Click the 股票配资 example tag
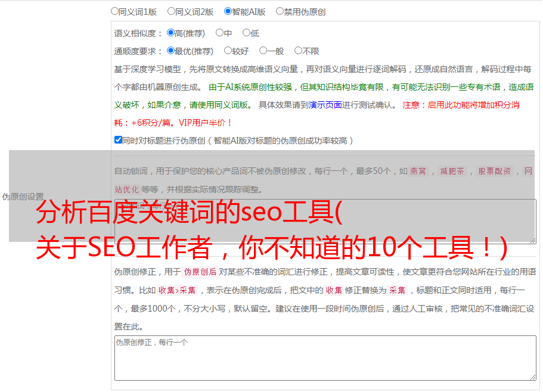The height and width of the screenshot is (392, 543). [x=495, y=171]
